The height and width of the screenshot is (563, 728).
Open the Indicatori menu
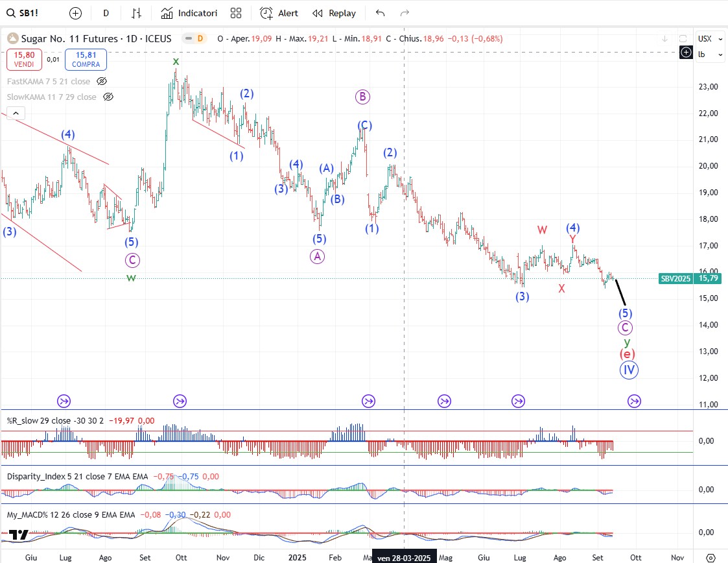(189, 13)
